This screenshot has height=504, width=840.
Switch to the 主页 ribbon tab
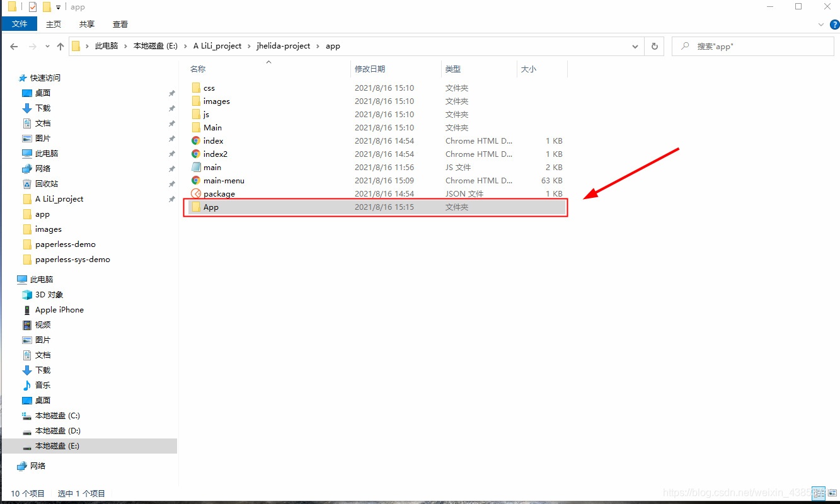pyautogui.click(x=54, y=24)
